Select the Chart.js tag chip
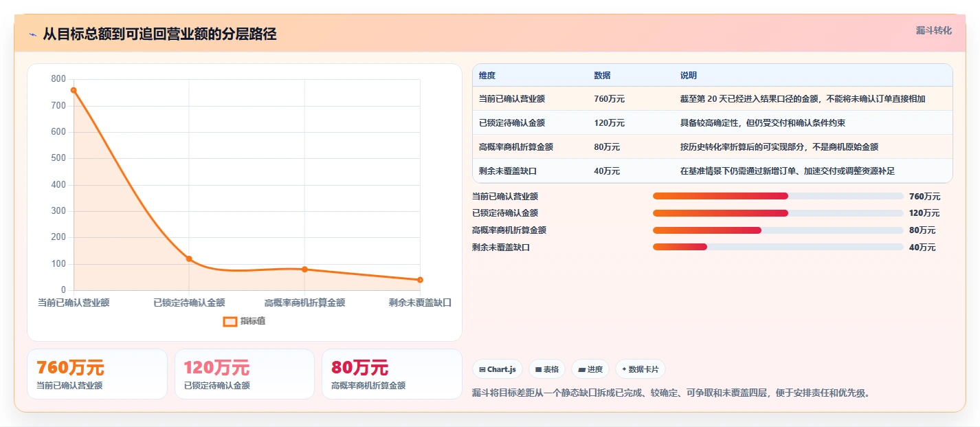 click(x=498, y=369)
